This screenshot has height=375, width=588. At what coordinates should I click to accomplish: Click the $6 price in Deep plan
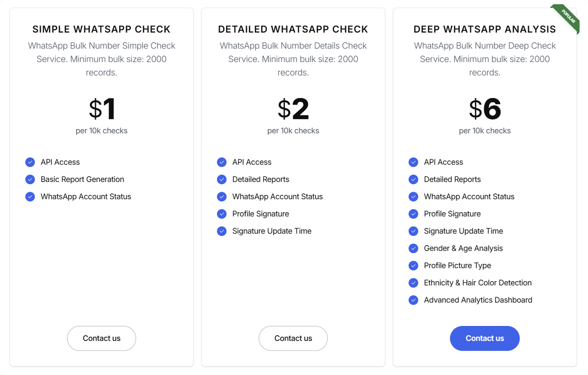click(x=485, y=109)
